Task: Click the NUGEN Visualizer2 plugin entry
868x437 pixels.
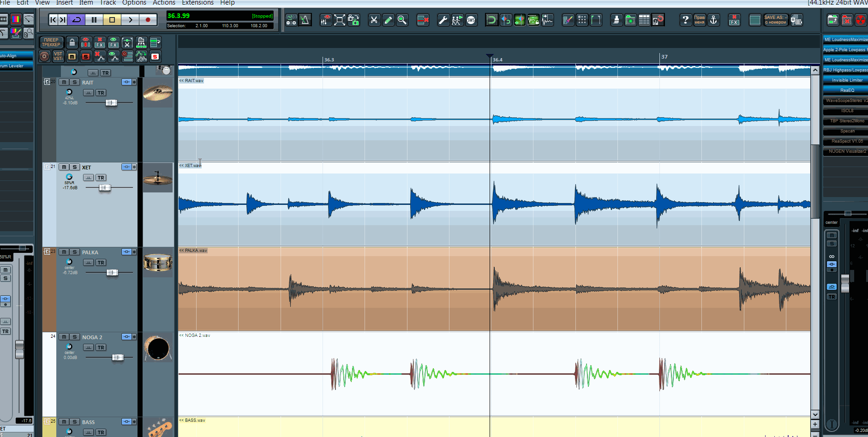Action: [x=845, y=151]
